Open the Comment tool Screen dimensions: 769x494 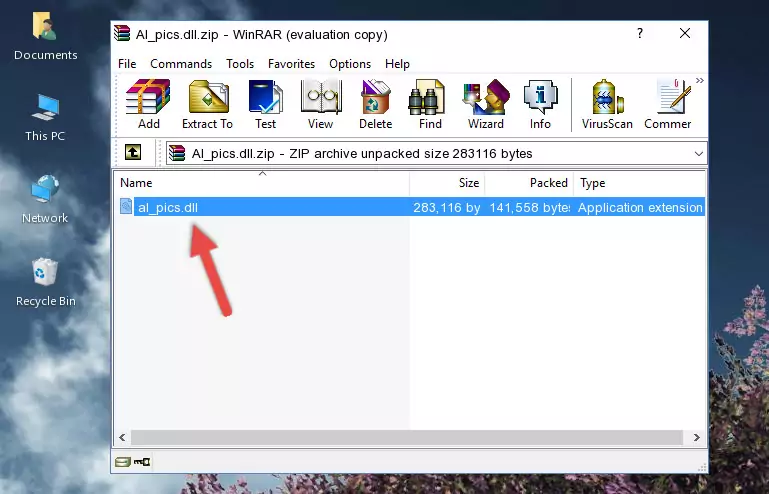coord(667,104)
